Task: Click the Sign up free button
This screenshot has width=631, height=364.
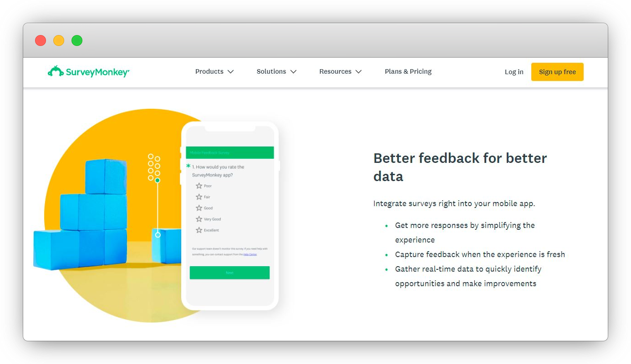Action: 557,72
